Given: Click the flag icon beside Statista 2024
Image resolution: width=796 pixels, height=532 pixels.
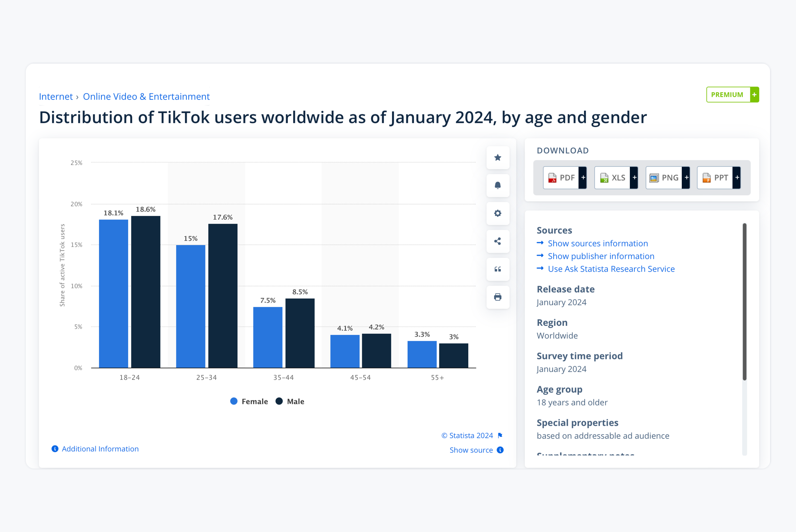Looking at the screenshot, I should pos(500,435).
